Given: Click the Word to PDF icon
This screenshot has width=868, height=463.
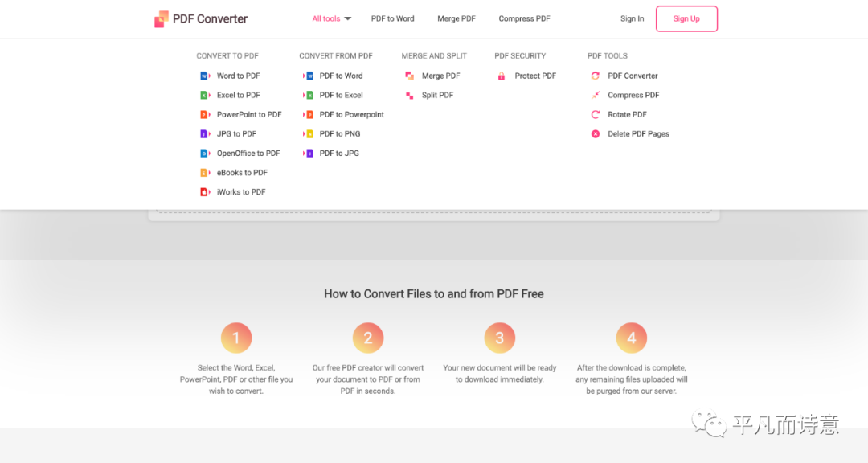Looking at the screenshot, I should click(205, 76).
